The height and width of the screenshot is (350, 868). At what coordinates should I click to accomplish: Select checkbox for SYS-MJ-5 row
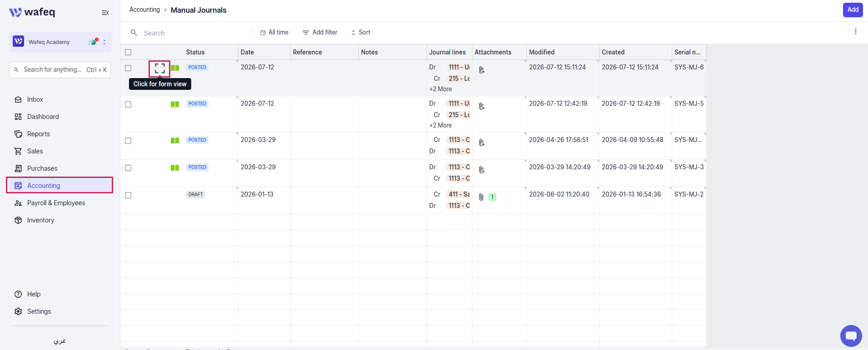pos(128,104)
